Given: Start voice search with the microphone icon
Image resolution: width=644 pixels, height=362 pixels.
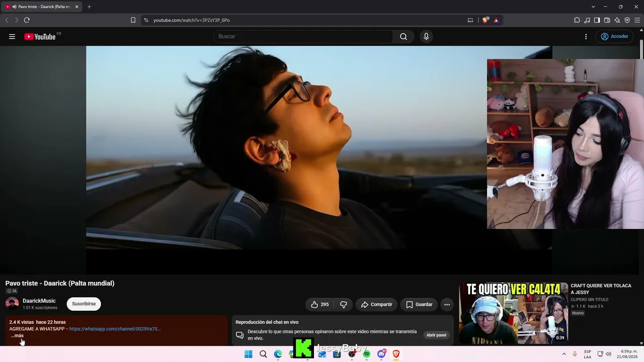Looking at the screenshot, I should (x=426, y=36).
